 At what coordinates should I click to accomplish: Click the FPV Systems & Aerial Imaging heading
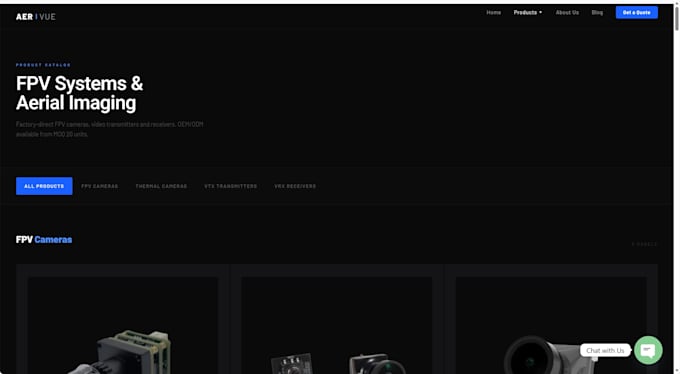79,93
